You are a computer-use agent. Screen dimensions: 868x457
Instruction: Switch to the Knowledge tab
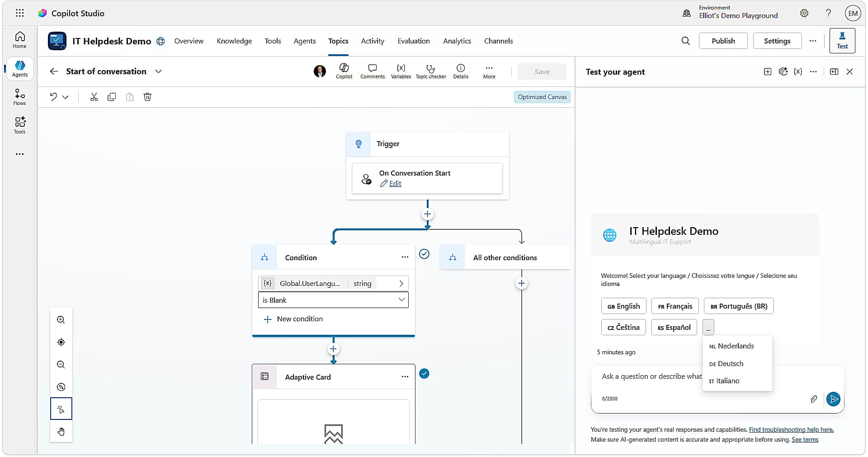(234, 41)
